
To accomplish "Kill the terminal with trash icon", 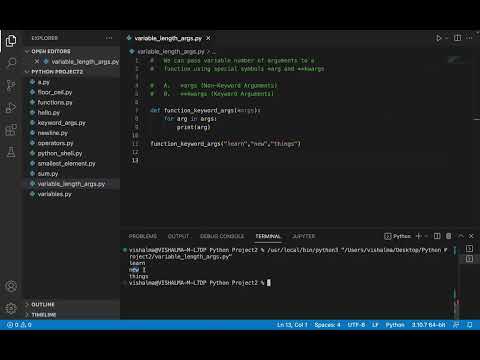I will point(449,236).
